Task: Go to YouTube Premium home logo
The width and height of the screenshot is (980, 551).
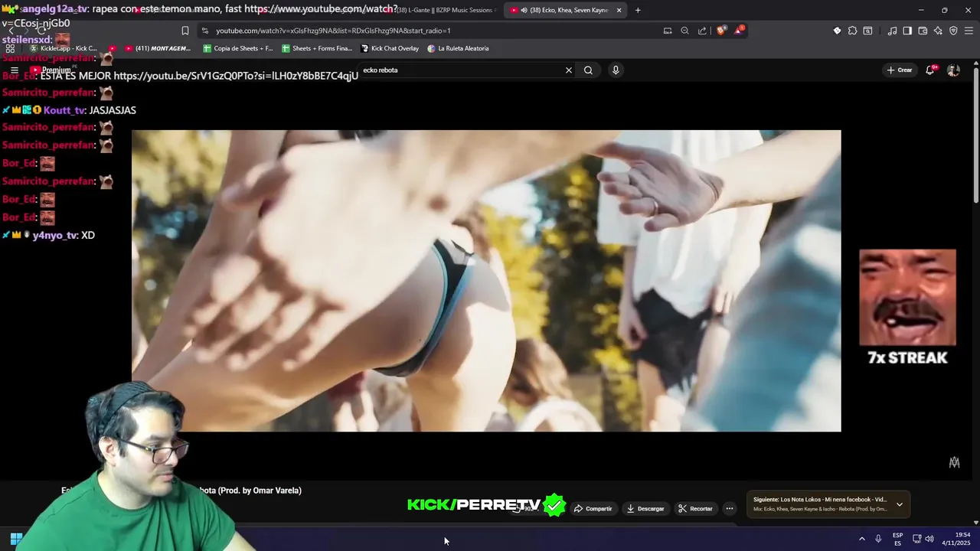Action: pyautogui.click(x=51, y=70)
